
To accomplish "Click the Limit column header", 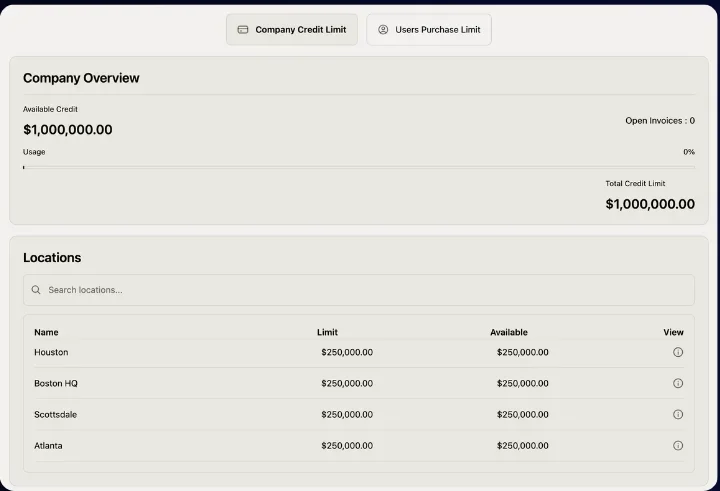I will click(x=327, y=332).
